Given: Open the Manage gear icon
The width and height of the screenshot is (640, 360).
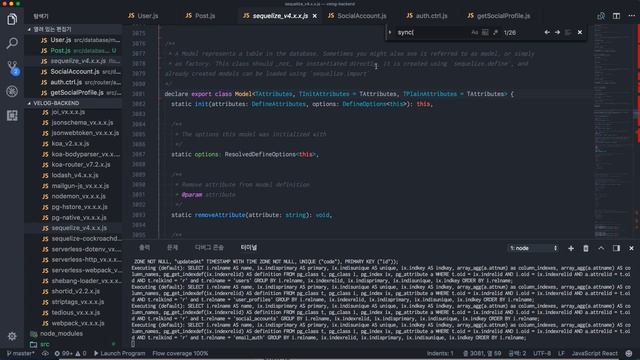Looking at the screenshot, I should click(x=12, y=336).
